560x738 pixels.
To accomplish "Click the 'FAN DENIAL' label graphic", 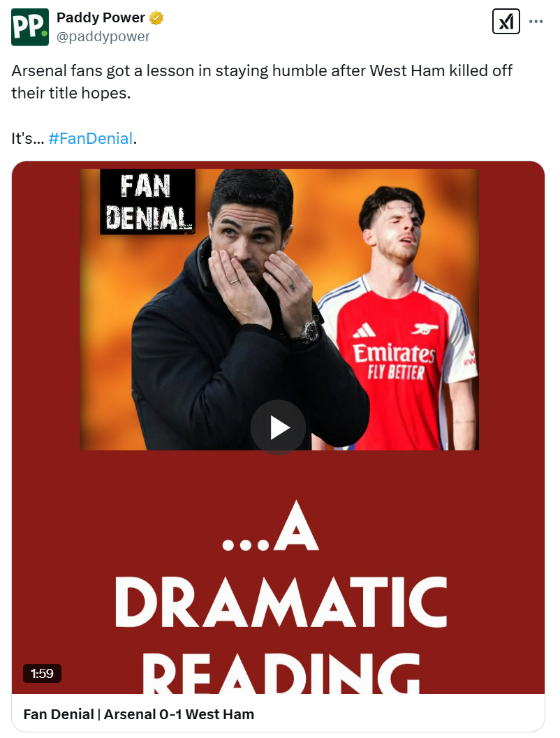I will 147,202.
